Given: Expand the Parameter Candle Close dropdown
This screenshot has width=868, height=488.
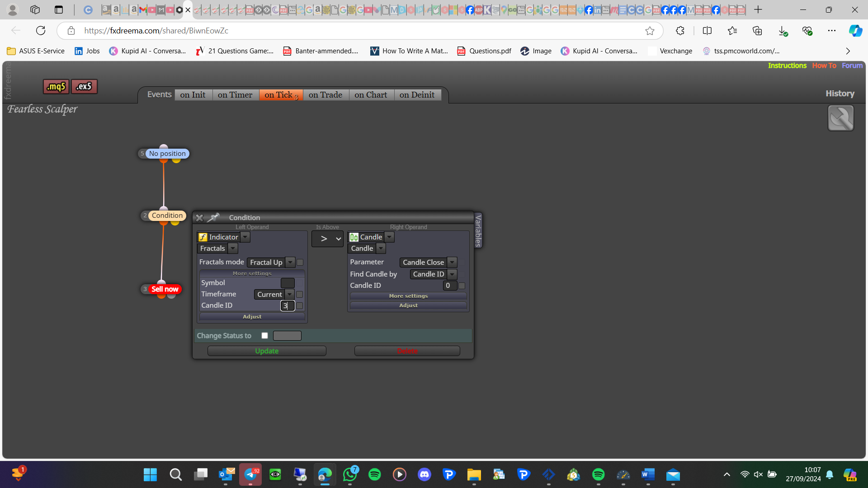Looking at the screenshot, I should (452, 263).
